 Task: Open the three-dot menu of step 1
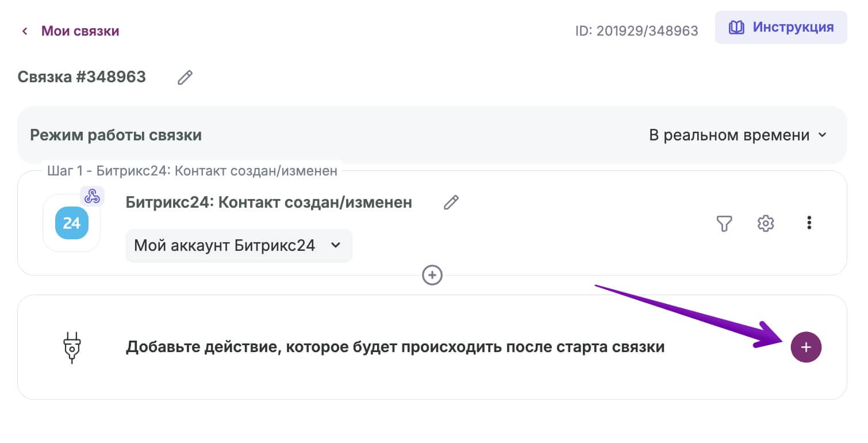pyautogui.click(x=809, y=223)
